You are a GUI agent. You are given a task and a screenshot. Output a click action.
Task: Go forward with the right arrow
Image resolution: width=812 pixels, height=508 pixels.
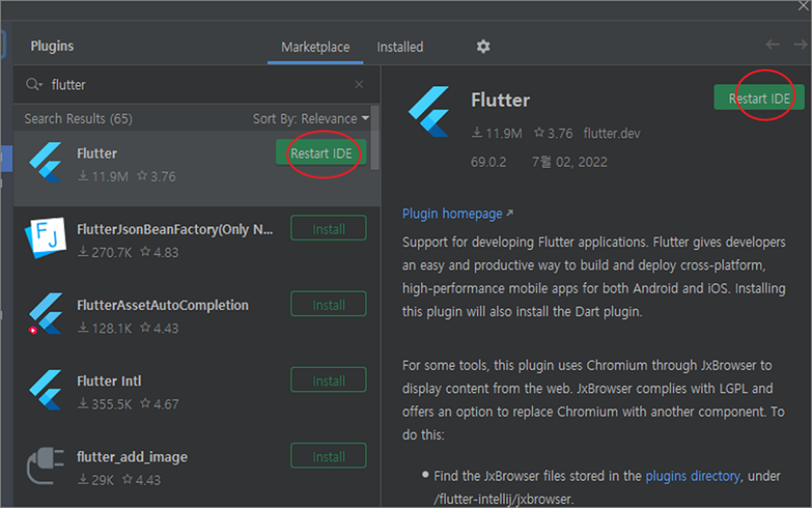(x=800, y=45)
